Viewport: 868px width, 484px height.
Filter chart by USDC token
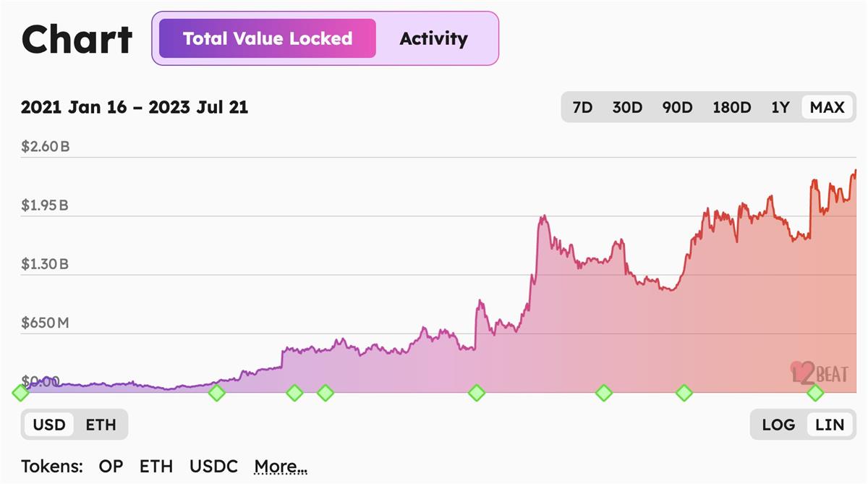click(x=213, y=467)
